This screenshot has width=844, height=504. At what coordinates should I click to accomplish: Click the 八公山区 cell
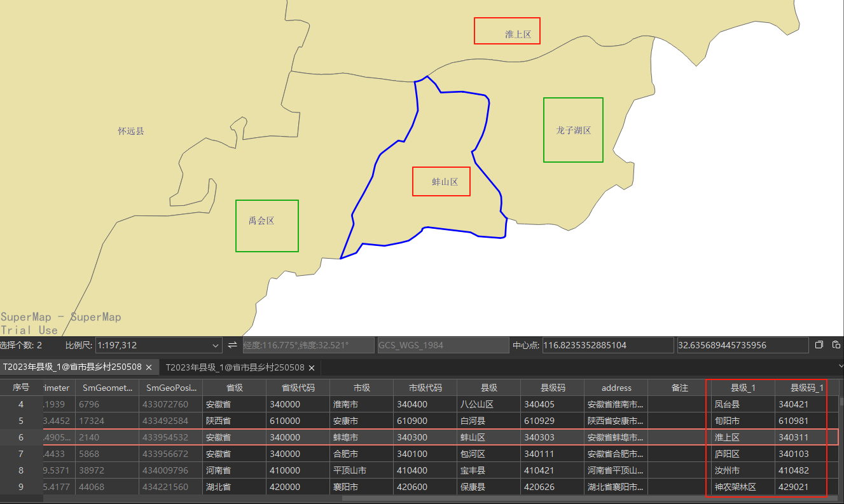[x=488, y=404]
